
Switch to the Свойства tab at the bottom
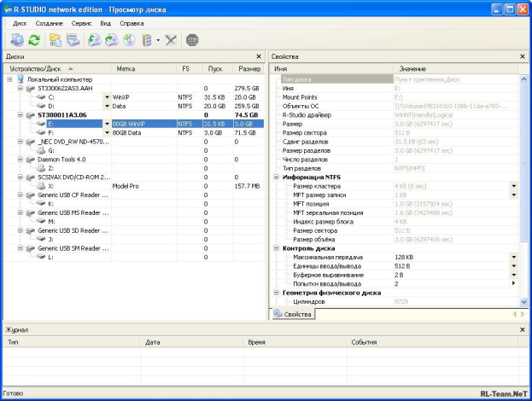click(x=293, y=314)
